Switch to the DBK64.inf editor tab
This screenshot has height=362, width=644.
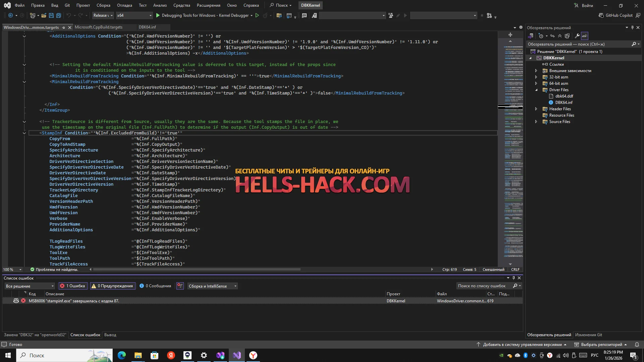(x=147, y=27)
